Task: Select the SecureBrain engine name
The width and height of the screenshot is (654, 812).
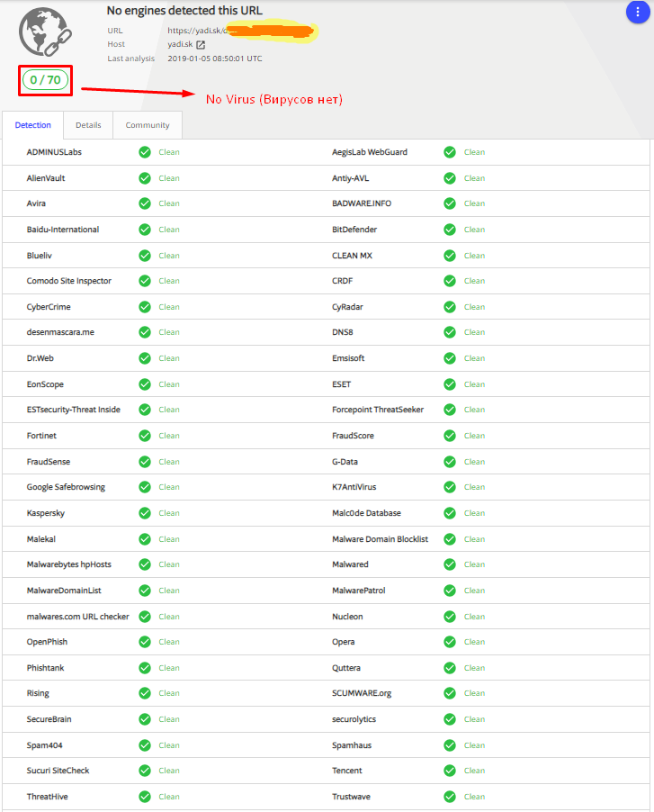Action: 49,719
